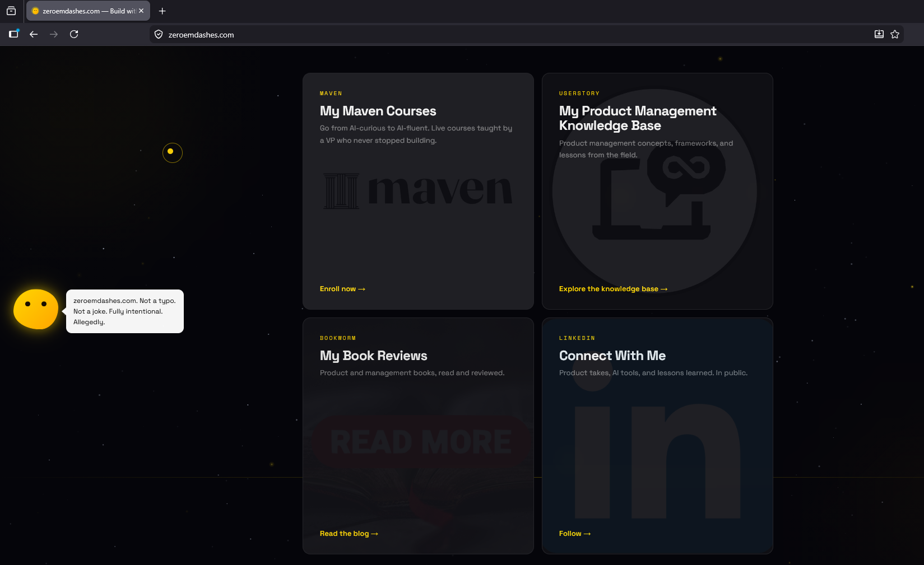The height and width of the screenshot is (565, 924).
Task: Click My Product Management Knowledge Base heading
Action: pos(638,118)
